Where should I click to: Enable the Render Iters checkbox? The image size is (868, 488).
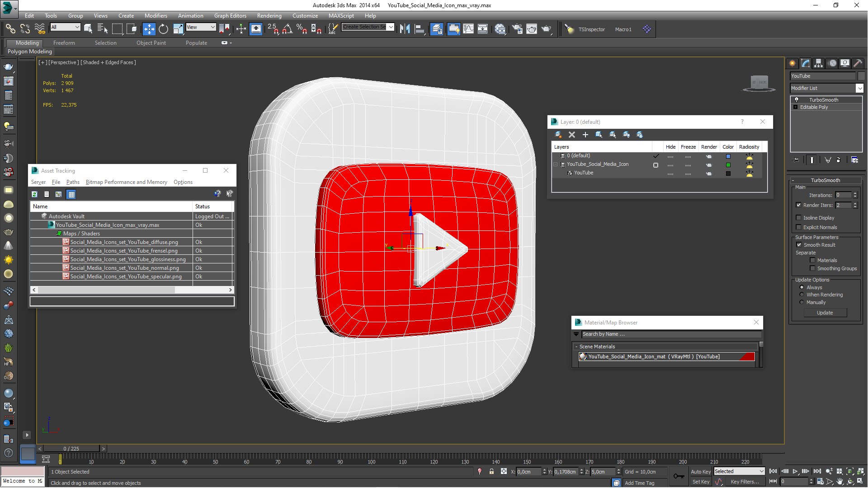coord(798,205)
